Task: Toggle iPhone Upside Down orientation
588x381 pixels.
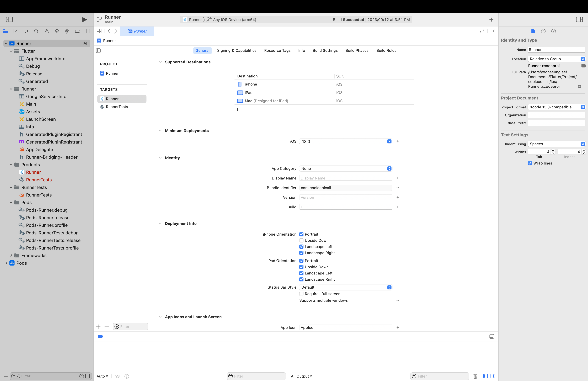Action: click(301, 240)
